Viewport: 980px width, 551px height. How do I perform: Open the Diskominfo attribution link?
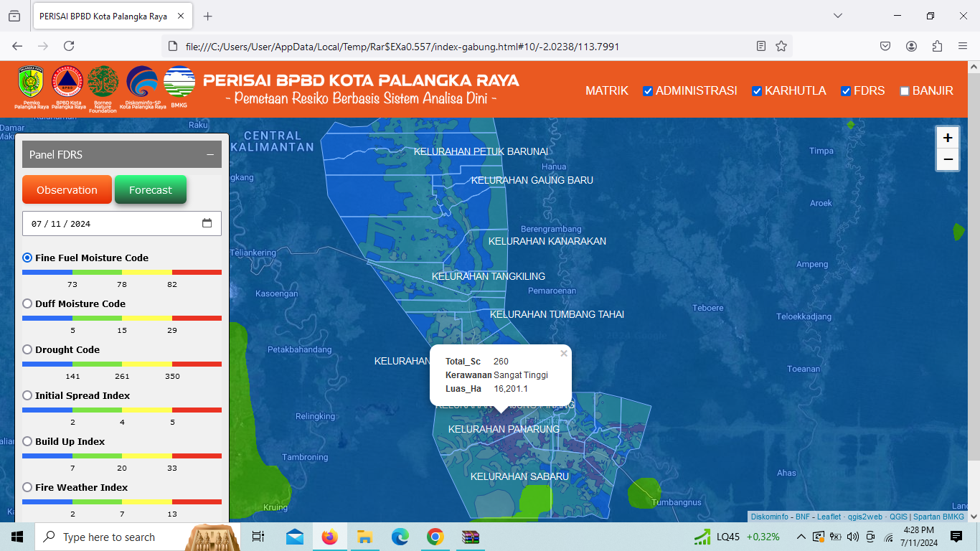770,517
